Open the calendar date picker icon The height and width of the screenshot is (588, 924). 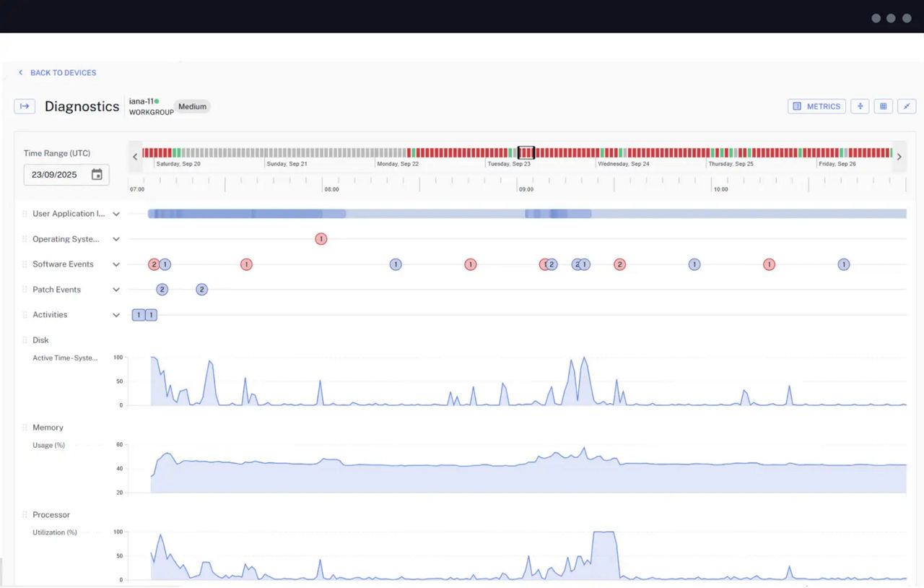point(97,175)
